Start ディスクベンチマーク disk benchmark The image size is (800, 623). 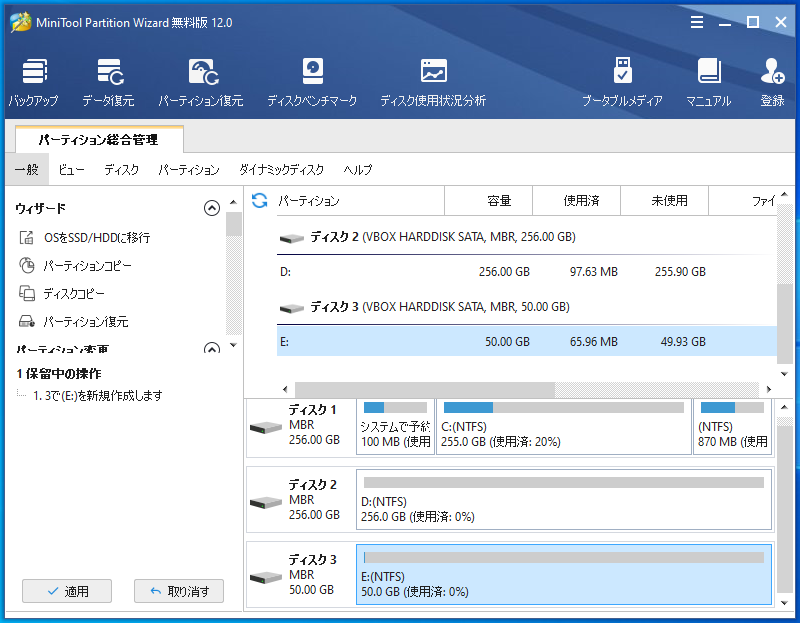312,83
